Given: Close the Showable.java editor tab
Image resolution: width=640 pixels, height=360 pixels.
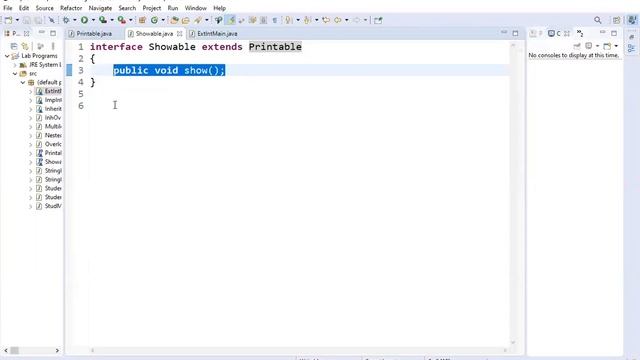Looking at the screenshot, I should [x=179, y=33].
